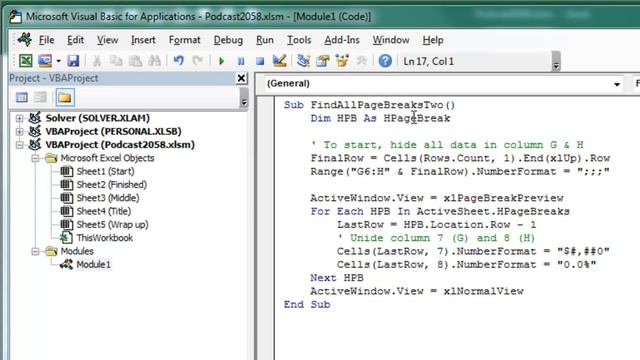Image resolution: width=640 pixels, height=360 pixels.
Task: Click the Ln 17, Col 1 position indicator
Action: click(x=429, y=61)
